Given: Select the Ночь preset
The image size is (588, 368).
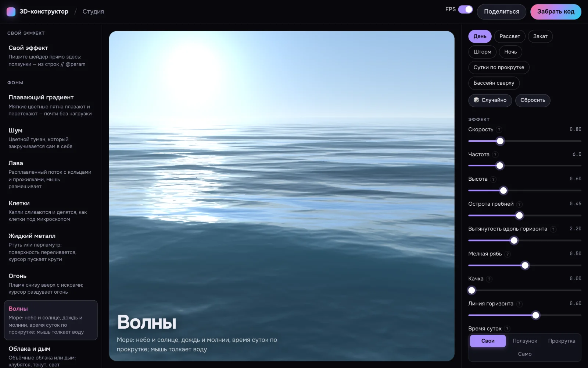Looking at the screenshot, I should coord(510,52).
